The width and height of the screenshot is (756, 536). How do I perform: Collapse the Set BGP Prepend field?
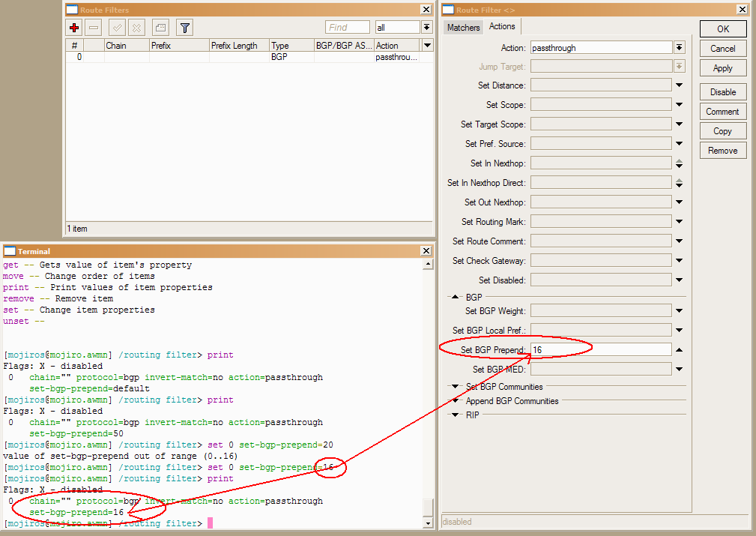679,350
